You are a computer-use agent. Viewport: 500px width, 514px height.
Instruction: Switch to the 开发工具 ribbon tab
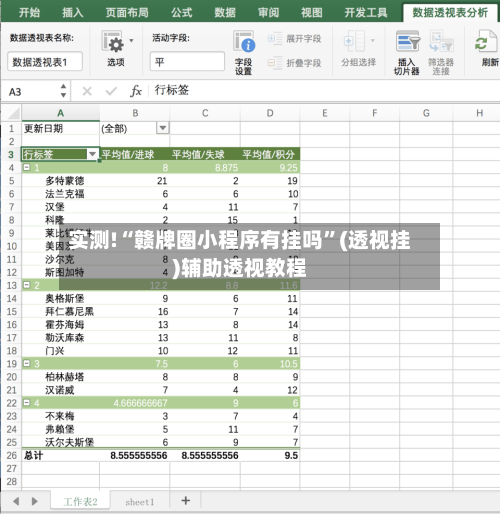[366, 13]
